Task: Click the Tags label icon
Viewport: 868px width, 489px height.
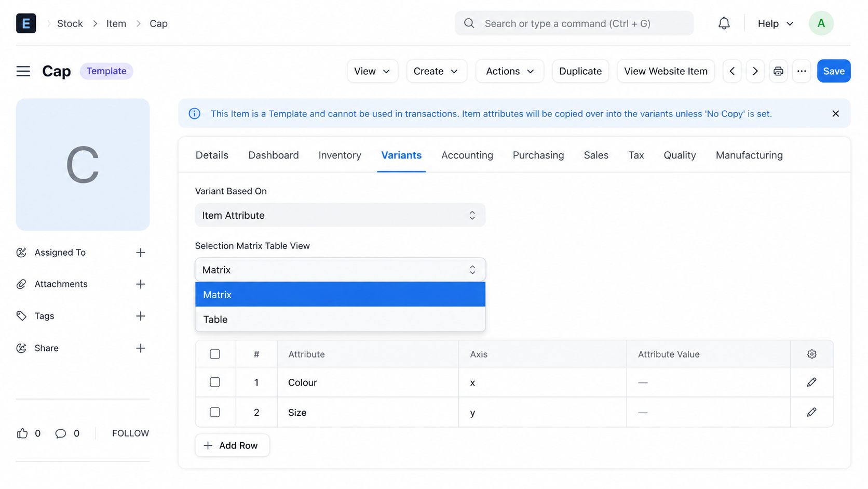Action: (x=21, y=316)
